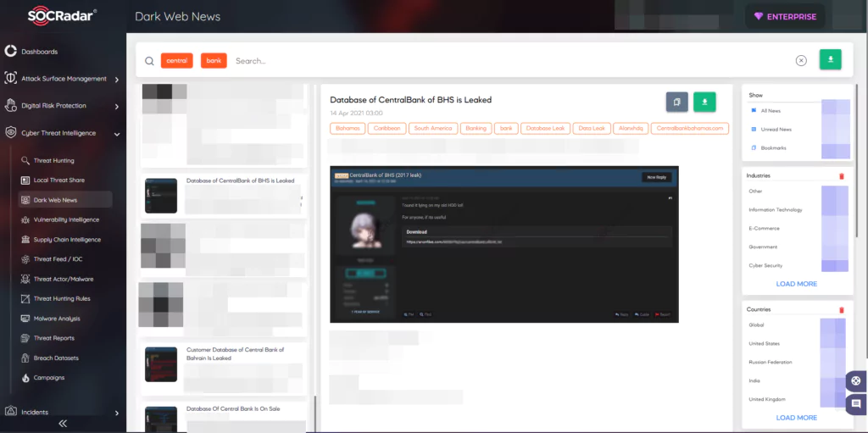
Task: Open leak forum screenshot image
Action: tap(504, 244)
